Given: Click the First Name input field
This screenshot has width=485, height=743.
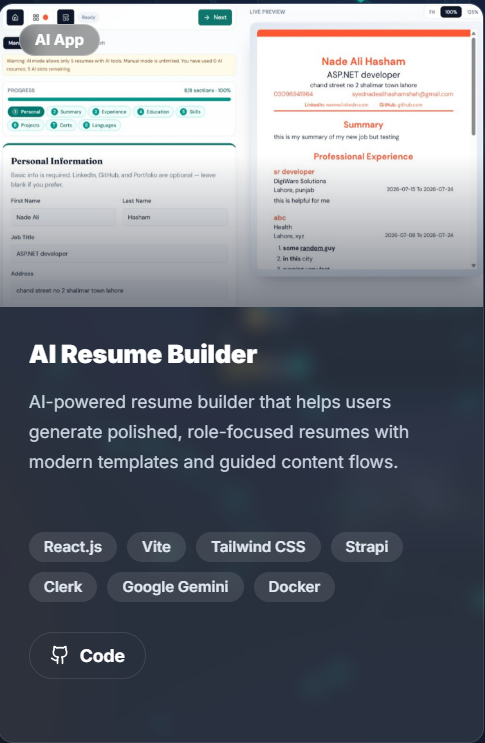Looking at the screenshot, I should click(63, 217).
